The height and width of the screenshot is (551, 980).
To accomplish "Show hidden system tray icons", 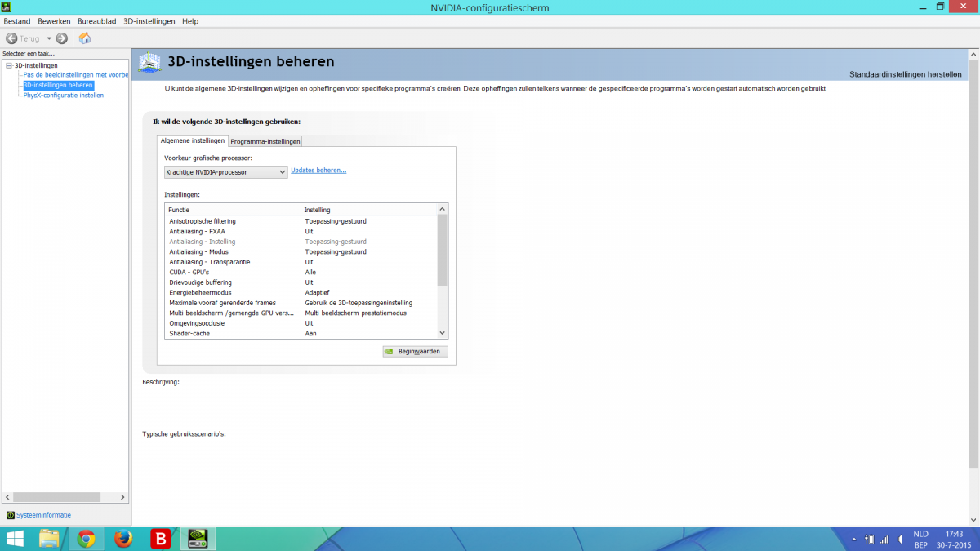I will point(854,539).
